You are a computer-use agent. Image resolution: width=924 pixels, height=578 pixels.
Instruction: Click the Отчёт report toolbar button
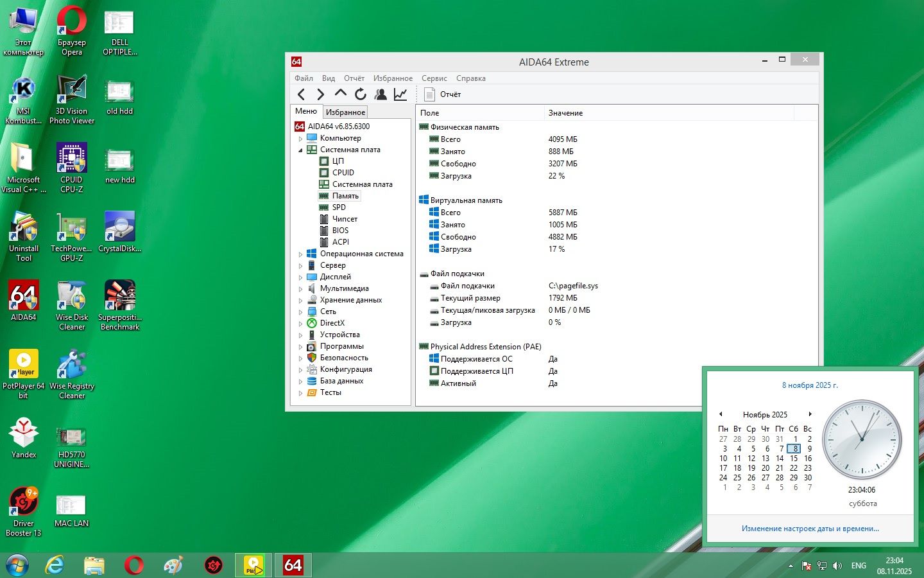pyautogui.click(x=443, y=94)
